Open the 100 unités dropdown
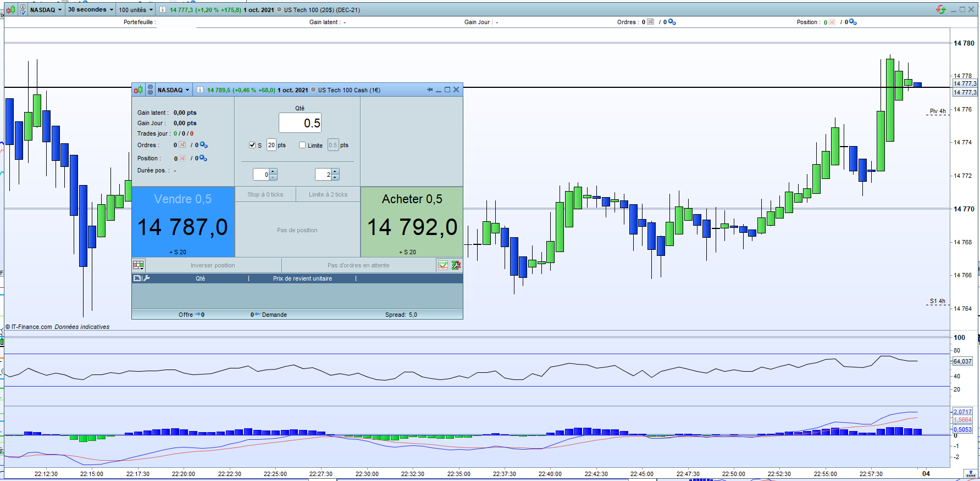 coord(136,9)
